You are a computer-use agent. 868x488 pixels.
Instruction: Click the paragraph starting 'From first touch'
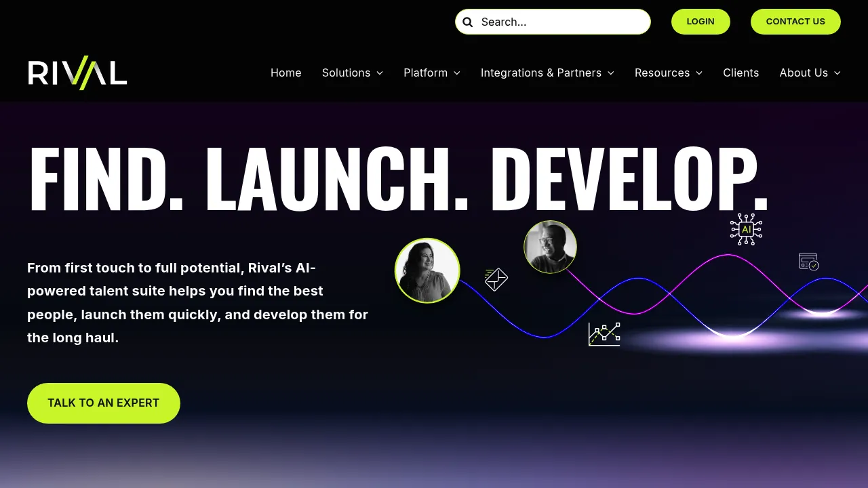(x=197, y=302)
